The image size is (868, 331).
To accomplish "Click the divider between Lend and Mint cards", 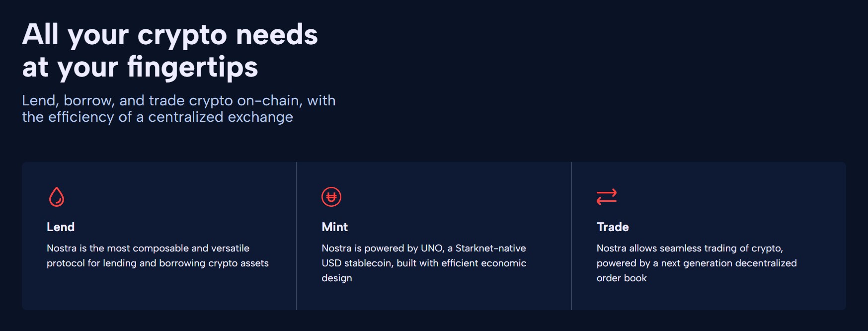I will (x=296, y=236).
